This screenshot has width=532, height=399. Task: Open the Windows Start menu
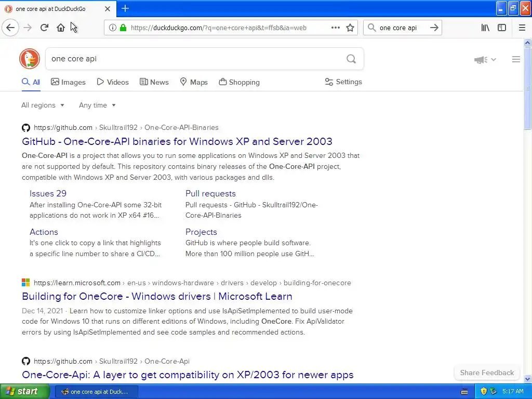24,391
